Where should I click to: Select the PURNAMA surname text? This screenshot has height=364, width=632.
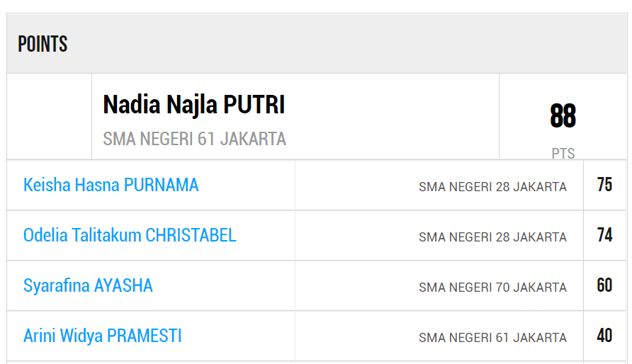[162, 186]
